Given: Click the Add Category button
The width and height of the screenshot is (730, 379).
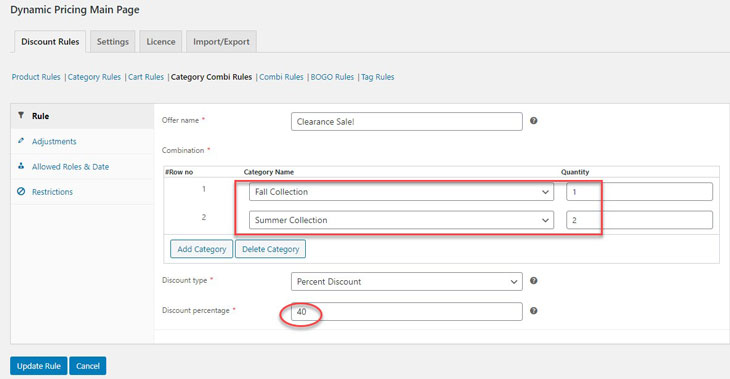Looking at the screenshot, I should [202, 249].
